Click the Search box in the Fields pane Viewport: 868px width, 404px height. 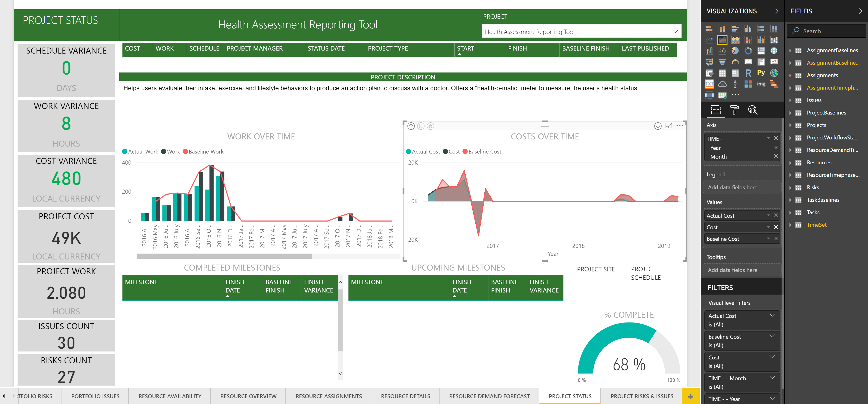click(825, 31)
